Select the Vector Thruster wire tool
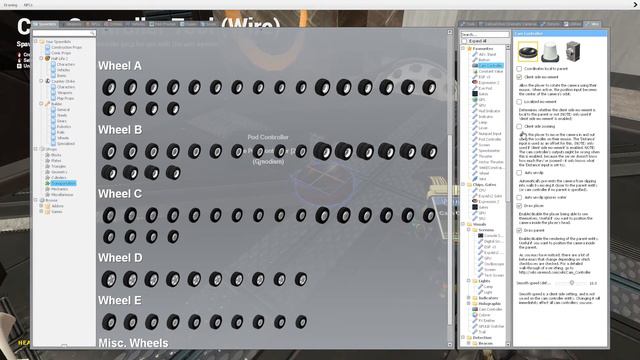Image resolution: width=640 pixels, height=360 pixels. [x=488, y=162]
